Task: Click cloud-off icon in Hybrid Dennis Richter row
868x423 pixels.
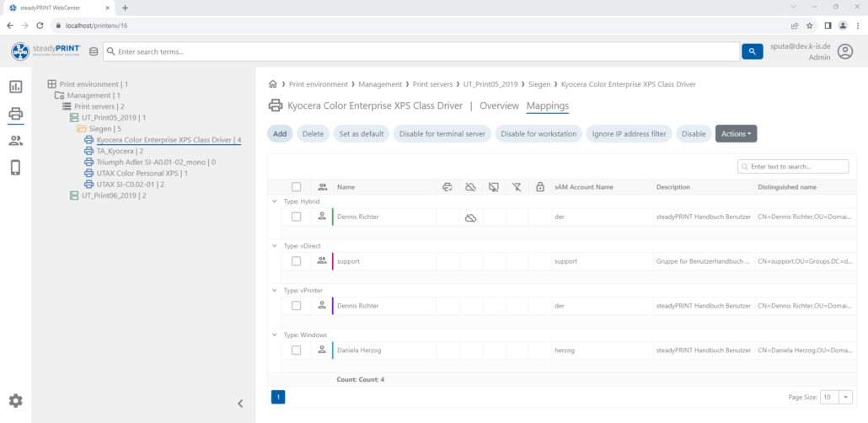Action: tap(470, 218)
